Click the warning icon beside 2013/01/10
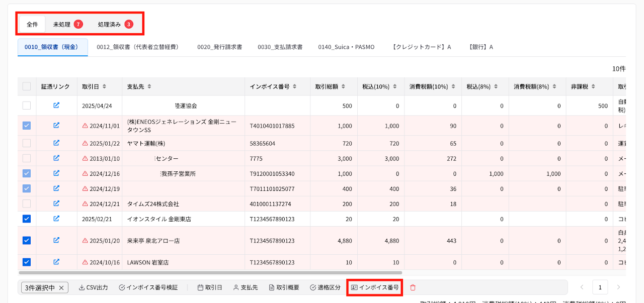The width and height of the screenshot is (644, 303). click(x=85, y=158)
